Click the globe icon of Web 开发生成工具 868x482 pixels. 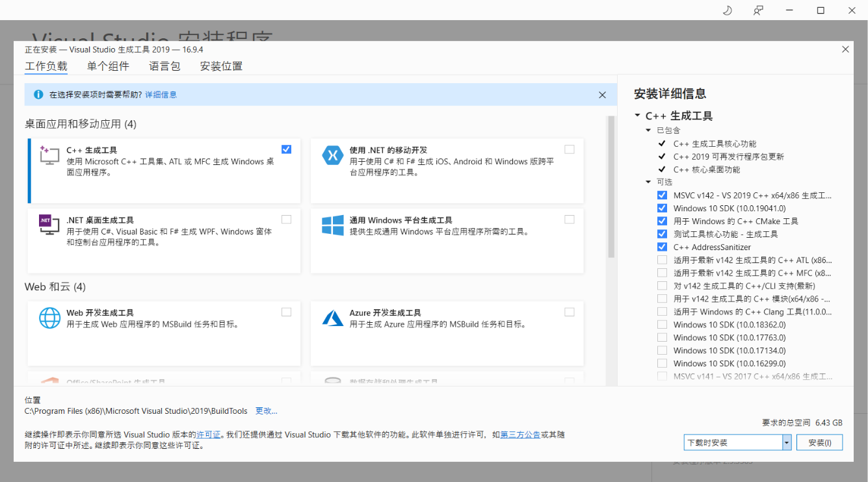[x=50, y=318]
